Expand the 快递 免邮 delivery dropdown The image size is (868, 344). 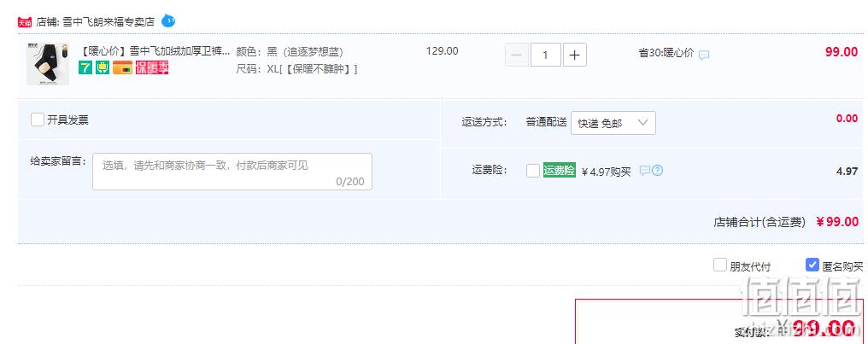pos(613,123)
